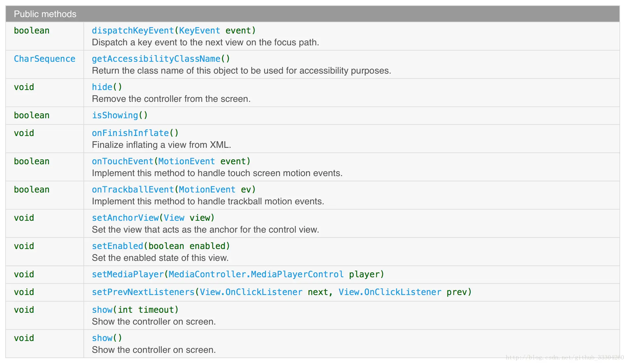Click the Public methods table header
The width and height of the screenshot is (628, 364).
[x=45, y=14]
